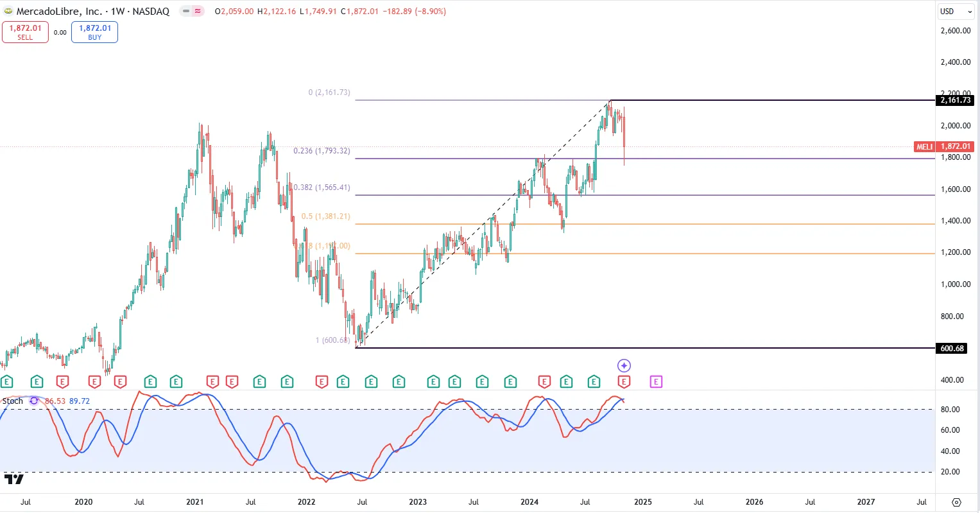Screen dimensions: 980x513
Task: Select the 1 (600.68) Fibonacci label
Action: pyautogui.click(x=332, y=340)
